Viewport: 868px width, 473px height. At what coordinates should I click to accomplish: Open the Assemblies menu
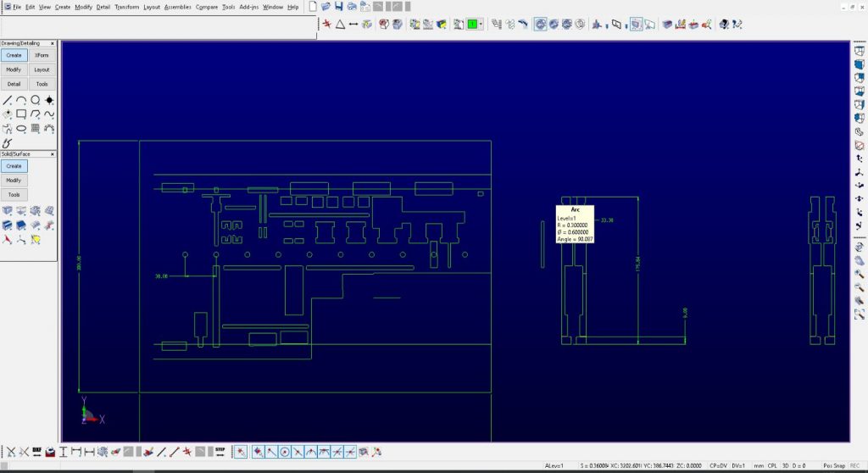pyautogui.click(x=178, y=7)
